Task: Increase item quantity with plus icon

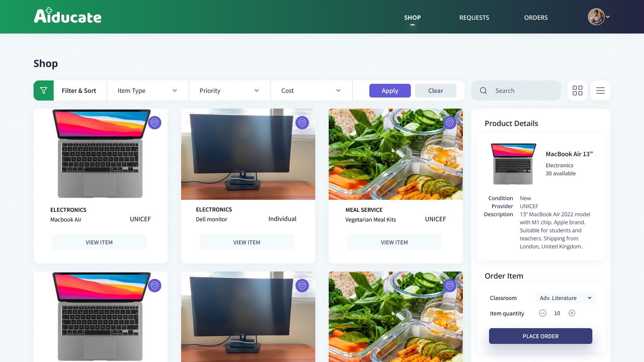Action: (572, 313)
